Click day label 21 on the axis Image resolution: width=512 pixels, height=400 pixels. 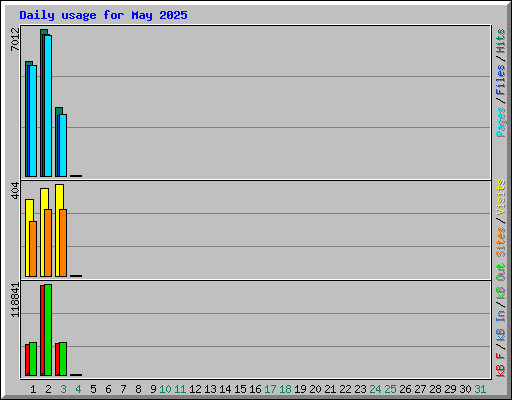(330, 389)
